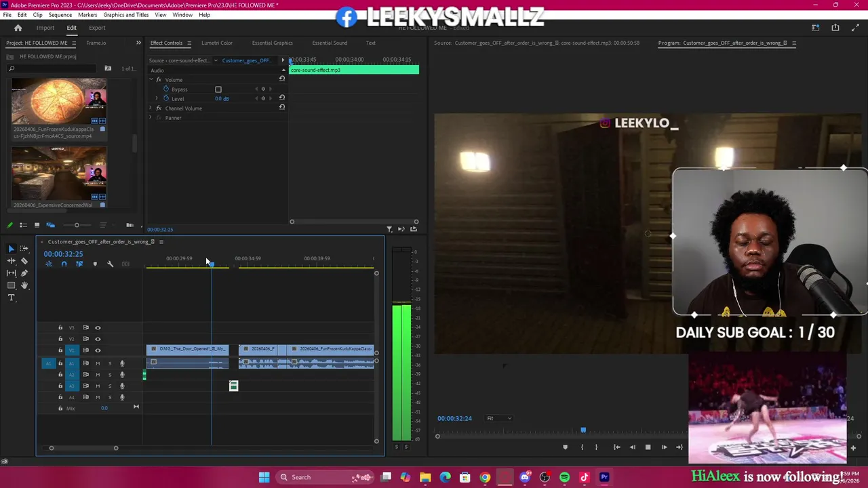Toggle V1 track output eye
868x488 pixels.
click(98, 350)
